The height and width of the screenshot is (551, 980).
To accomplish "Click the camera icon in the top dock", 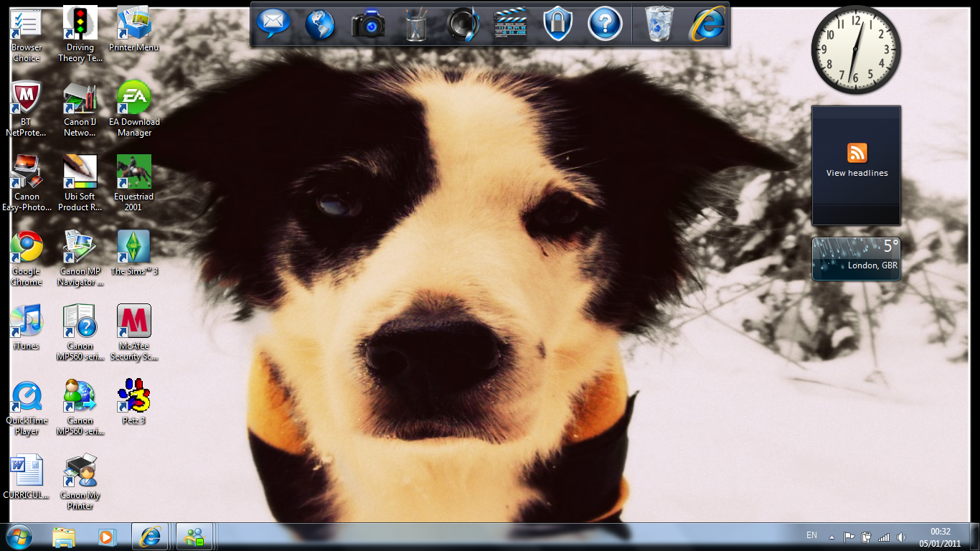I will coord(368,25).
